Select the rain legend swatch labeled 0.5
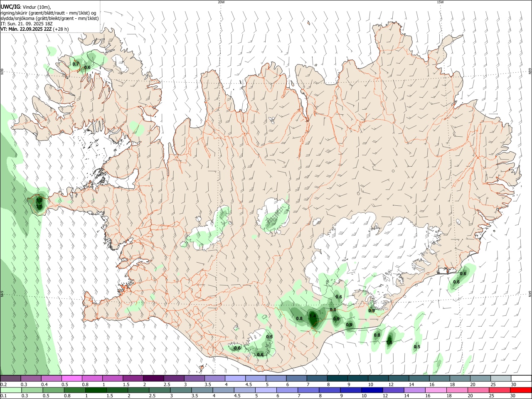 [x=54, y=390]
